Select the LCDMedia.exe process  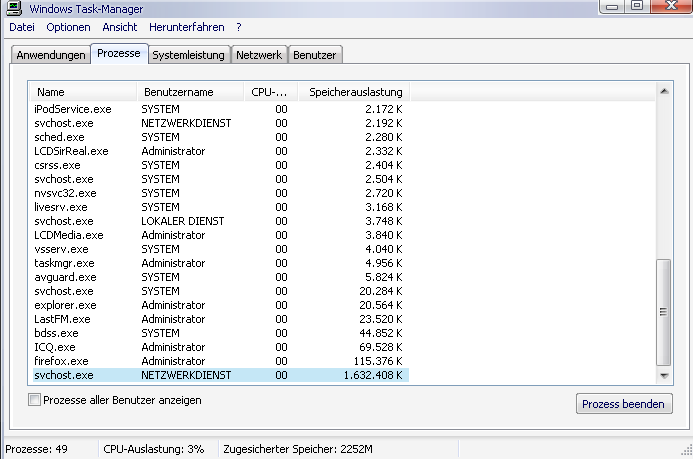click(x=221, y=235)
